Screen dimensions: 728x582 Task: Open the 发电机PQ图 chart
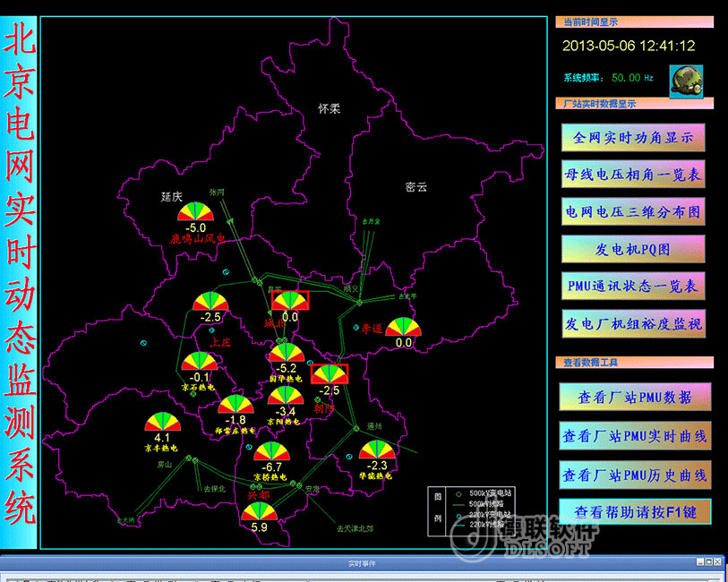tap(633, 249)
